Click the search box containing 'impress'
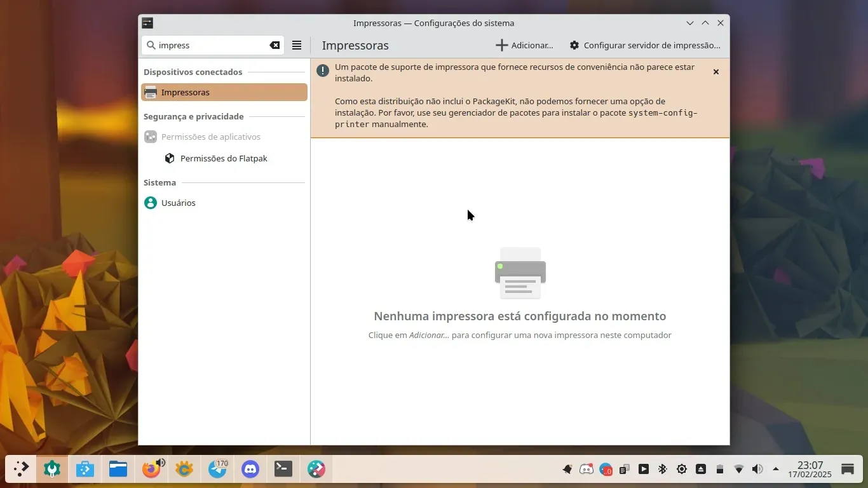868x488 pixels. tap(210, 45)
